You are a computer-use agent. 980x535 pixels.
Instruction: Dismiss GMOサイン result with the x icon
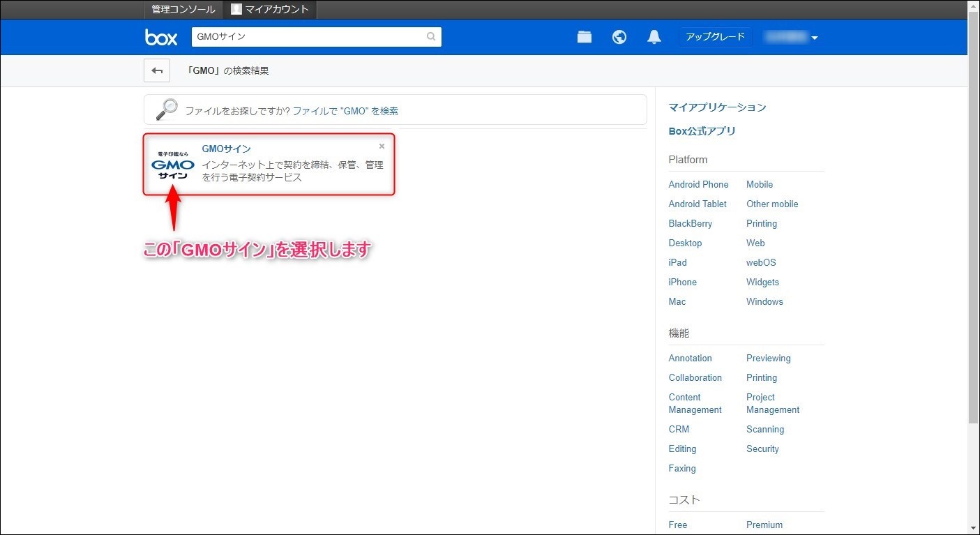(382, 146)
